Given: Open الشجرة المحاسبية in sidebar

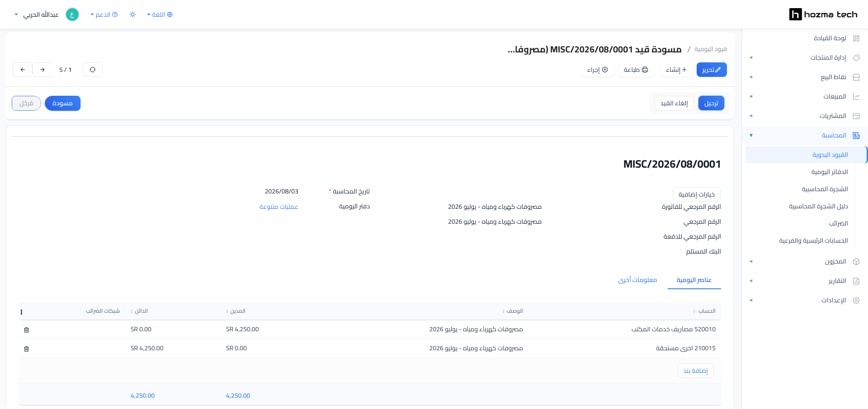Looking at the screenshot, I should tap(825, 189).
